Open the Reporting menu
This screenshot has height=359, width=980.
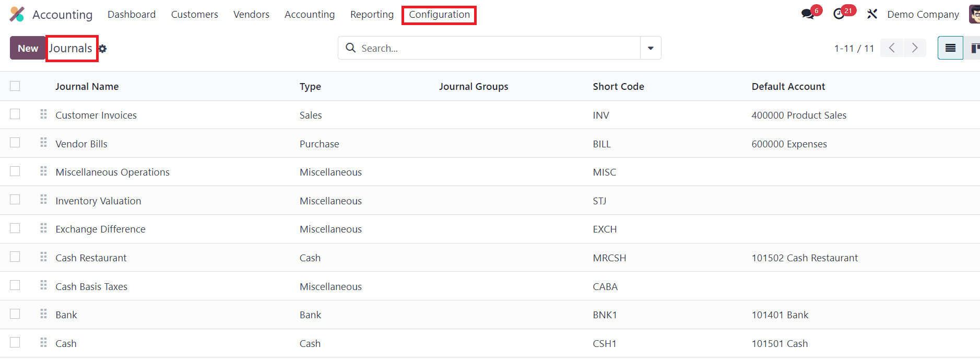click(x=372, y=15)
